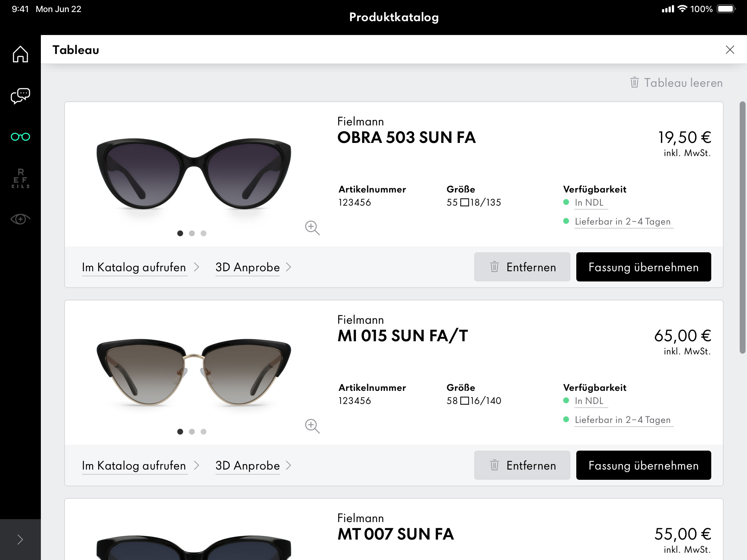Image resolution: width=747 pixels, height=560 pixels.
Task: Start 3D Anprobe for OBRA 503 SUN FA
Action: pyautogui.click(x=247, y=267)
